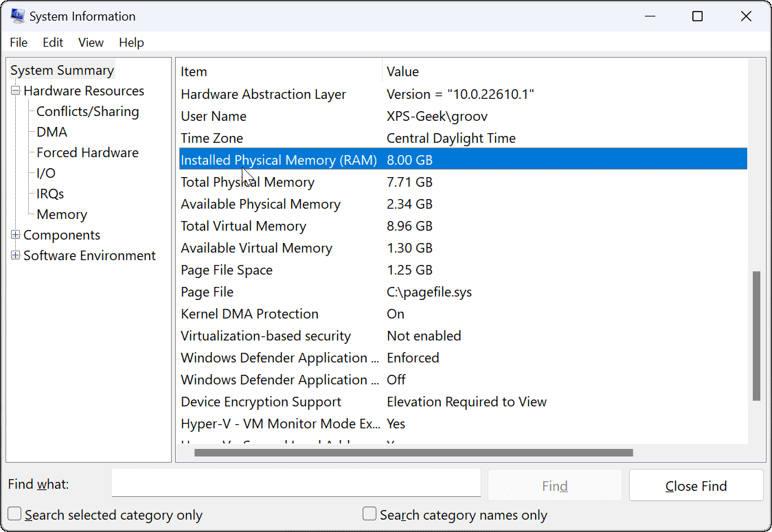Select the Total Virtual Memory row
Viewport: 772px width, 532px height.
point(464,226)
